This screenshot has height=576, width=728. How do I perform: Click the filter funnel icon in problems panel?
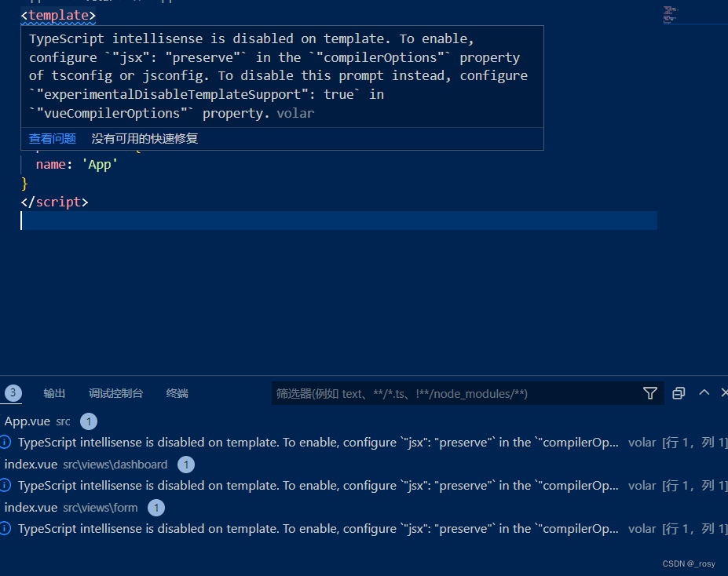pos(650,393)
